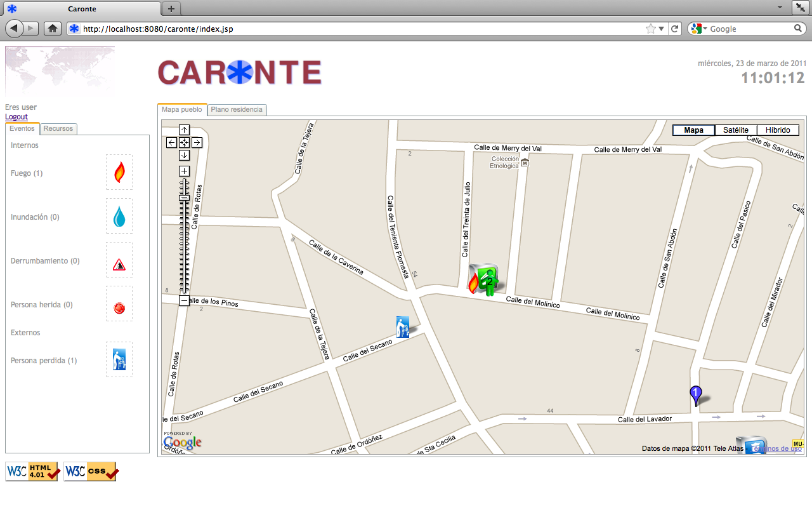Viewport: 812px width, 508px height.
Task: Click the 'Fuego (1)' label
Action: pos(27,173)
